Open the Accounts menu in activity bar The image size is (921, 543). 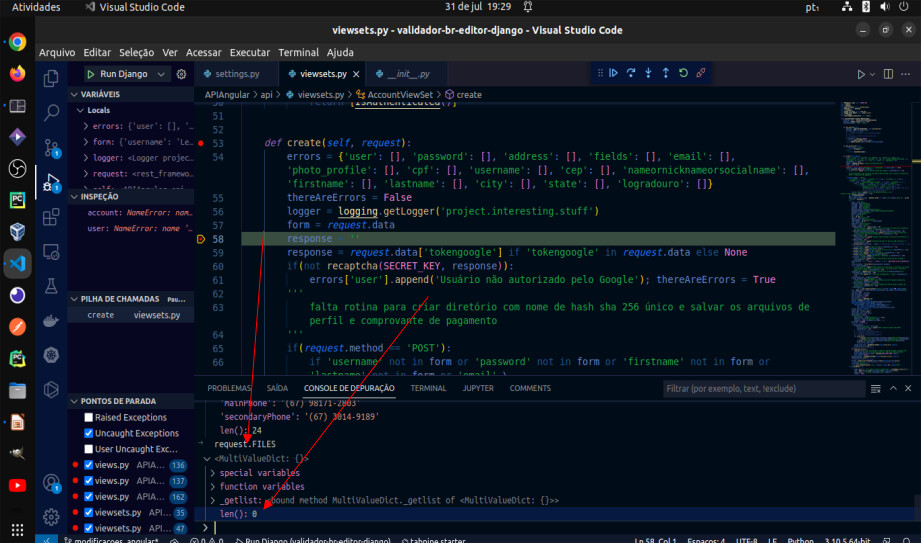coord(51,483)
